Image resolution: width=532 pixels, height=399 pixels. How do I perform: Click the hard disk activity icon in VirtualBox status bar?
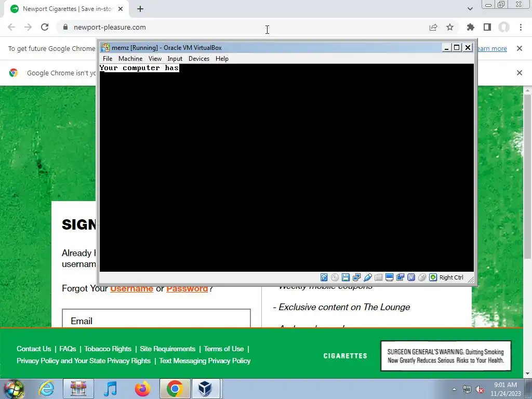[x=324, y=277]
